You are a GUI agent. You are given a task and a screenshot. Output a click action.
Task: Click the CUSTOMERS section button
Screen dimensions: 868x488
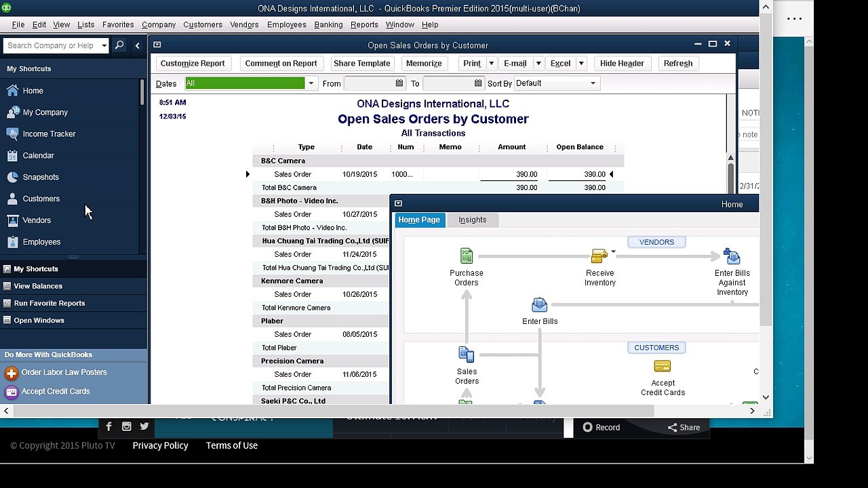tap(656, 348)
